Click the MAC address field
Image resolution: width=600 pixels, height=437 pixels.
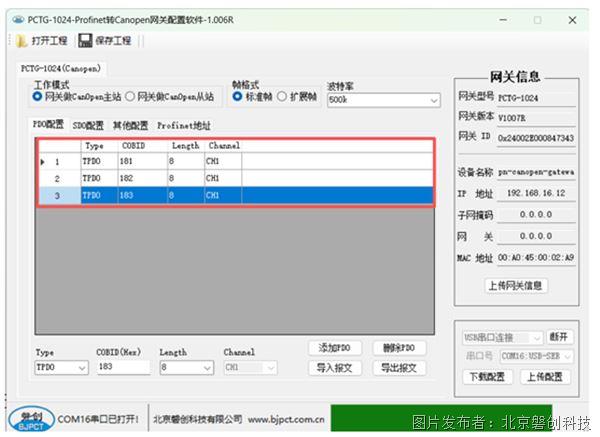(536, 258)
